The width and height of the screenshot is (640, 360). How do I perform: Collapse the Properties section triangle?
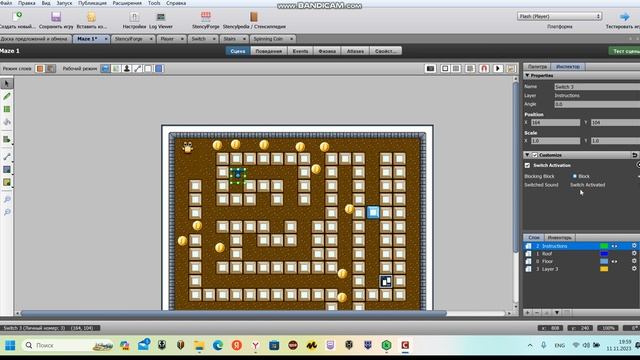point(527,76)
